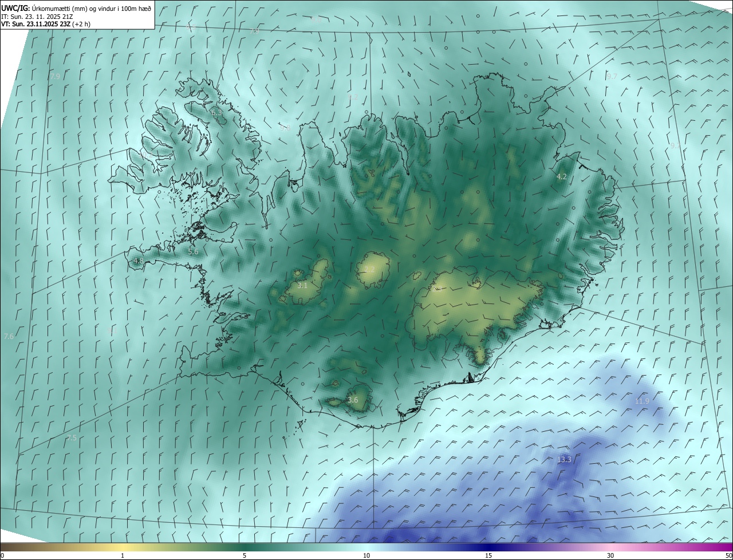Click the 10.2 value label on the map
The height and width of the screenshot is (560, 733).
tap(145, 155)
